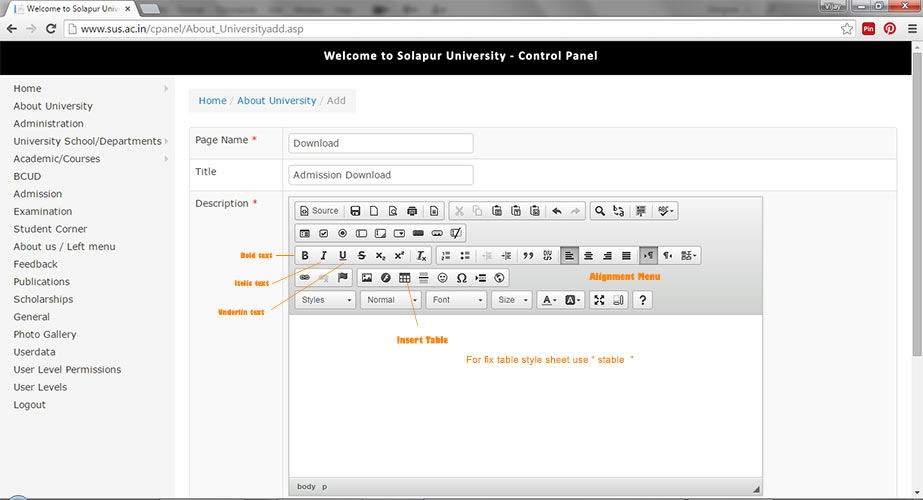Image resolution: width=923 pixels, height=500 pixels.
Task: Click the Save disk icon in editor
Action: tap(355, 211)
